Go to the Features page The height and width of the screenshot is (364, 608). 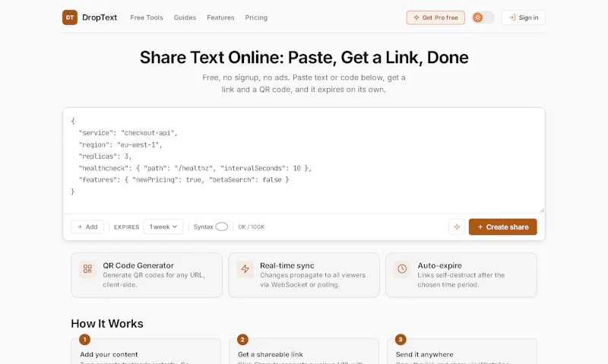click(x=220, y=17)
